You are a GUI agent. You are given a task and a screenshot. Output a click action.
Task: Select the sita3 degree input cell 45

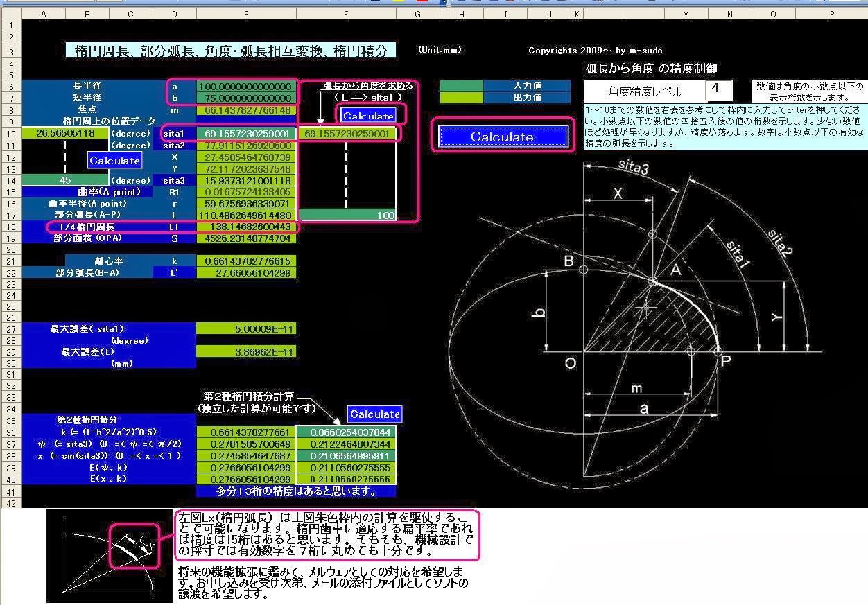point(65,180)
